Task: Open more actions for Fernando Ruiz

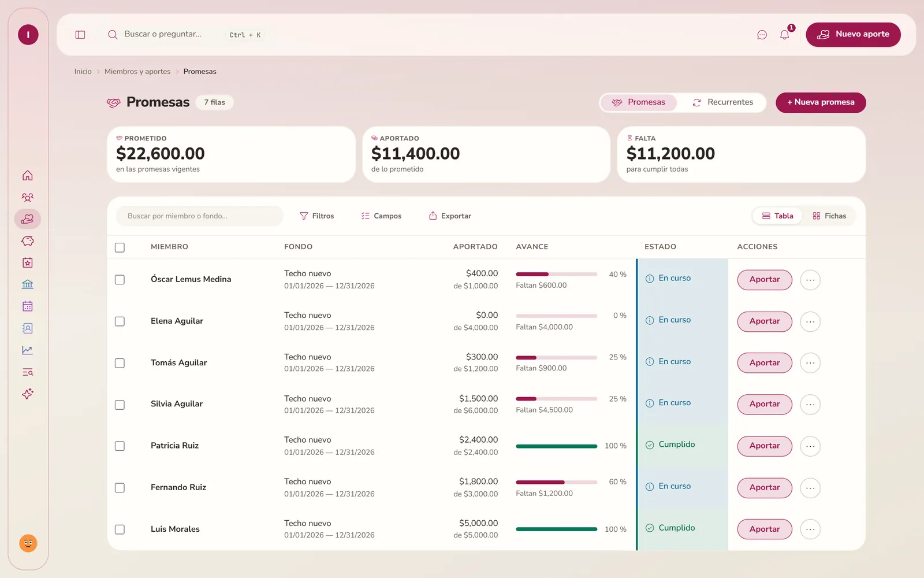Action: (x=810, y=488)
